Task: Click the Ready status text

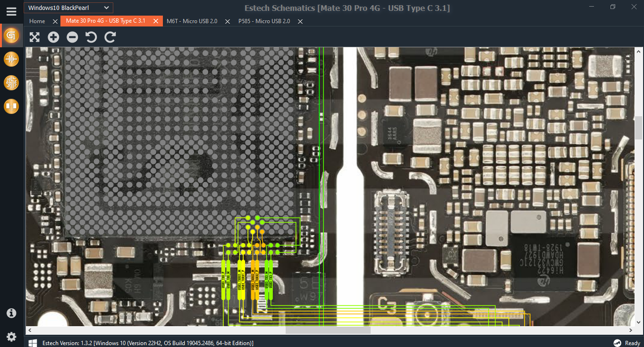Action: click(633, 343)
